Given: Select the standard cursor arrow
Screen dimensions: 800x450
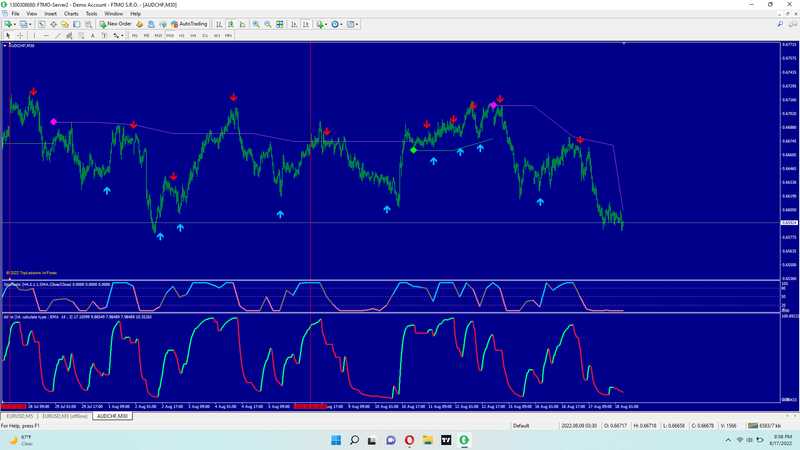Looking at the screenshot, I should 8,35.
